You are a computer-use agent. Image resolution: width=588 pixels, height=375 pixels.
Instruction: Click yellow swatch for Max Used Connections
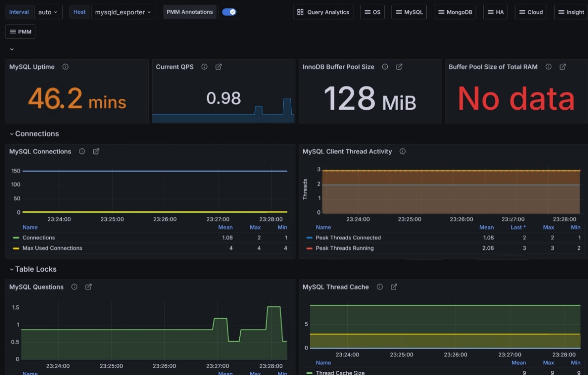tap(16, 248)
